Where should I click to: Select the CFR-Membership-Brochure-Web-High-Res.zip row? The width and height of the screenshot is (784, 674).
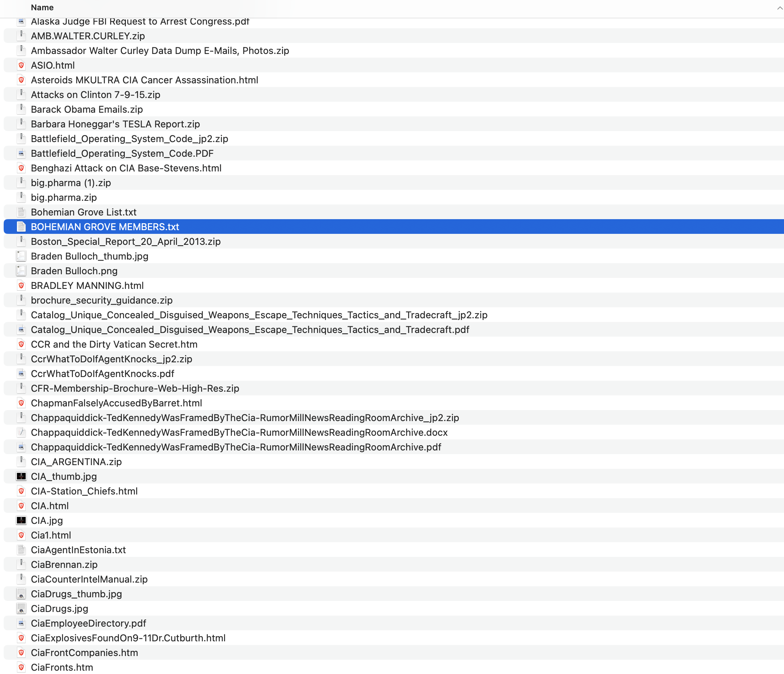[x=135, y=388]
